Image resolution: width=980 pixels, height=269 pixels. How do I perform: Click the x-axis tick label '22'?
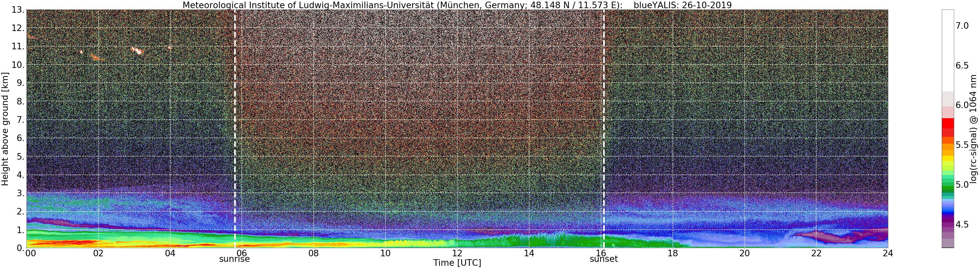[816, 253]
